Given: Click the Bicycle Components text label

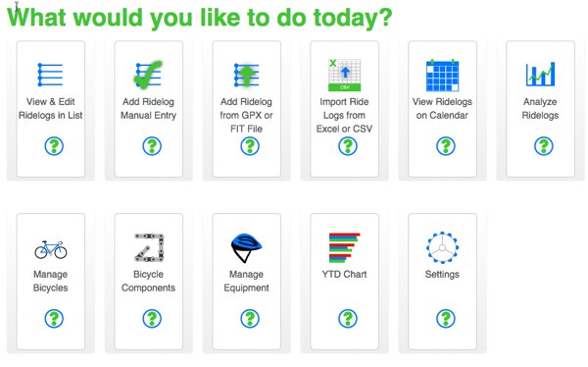Looking at the screenshot, I should [x=149, y=281].
